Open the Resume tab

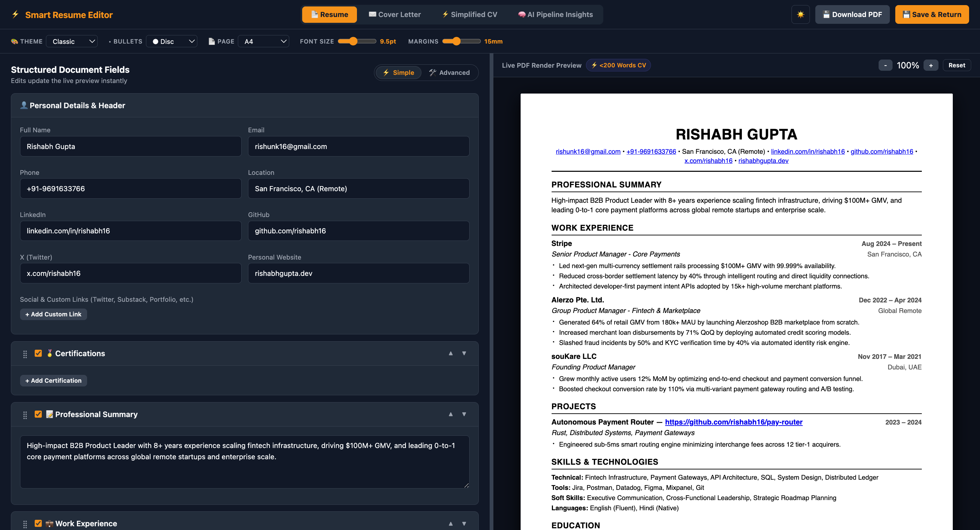point(329,14)
